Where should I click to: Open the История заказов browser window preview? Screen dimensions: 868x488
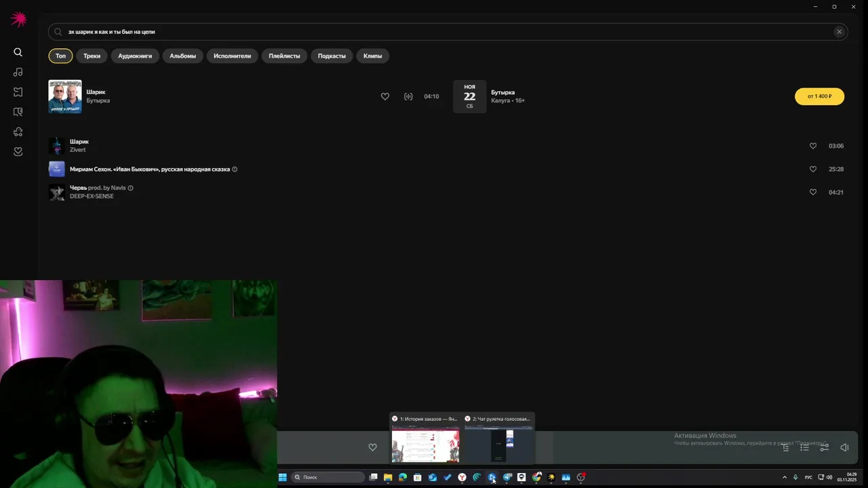point(425,439)
